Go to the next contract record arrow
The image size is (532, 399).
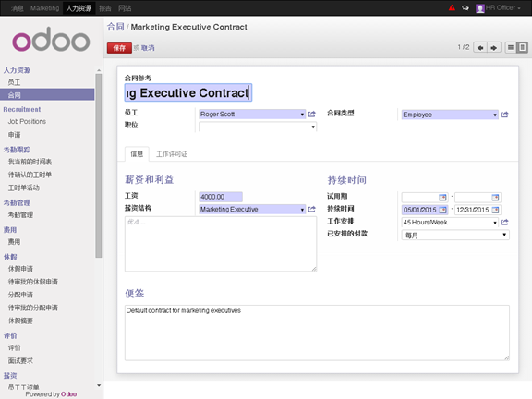pyautogui.click(x=493, y=48)
